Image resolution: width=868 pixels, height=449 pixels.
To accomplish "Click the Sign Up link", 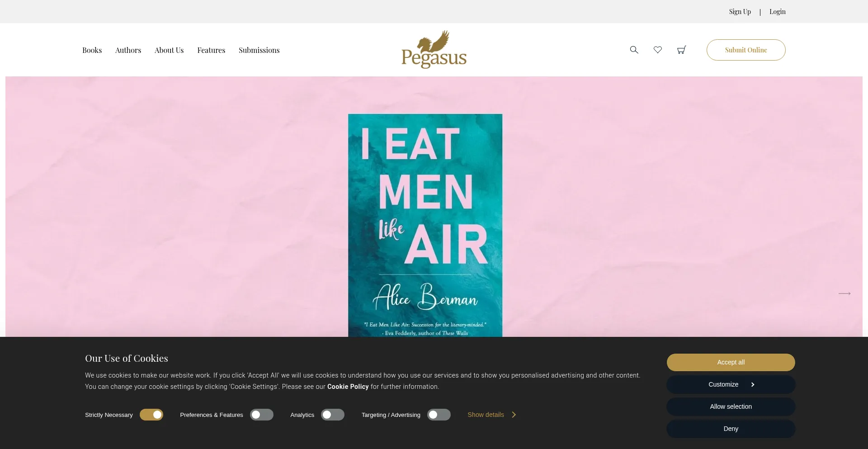I will click(x=740, y=12).
